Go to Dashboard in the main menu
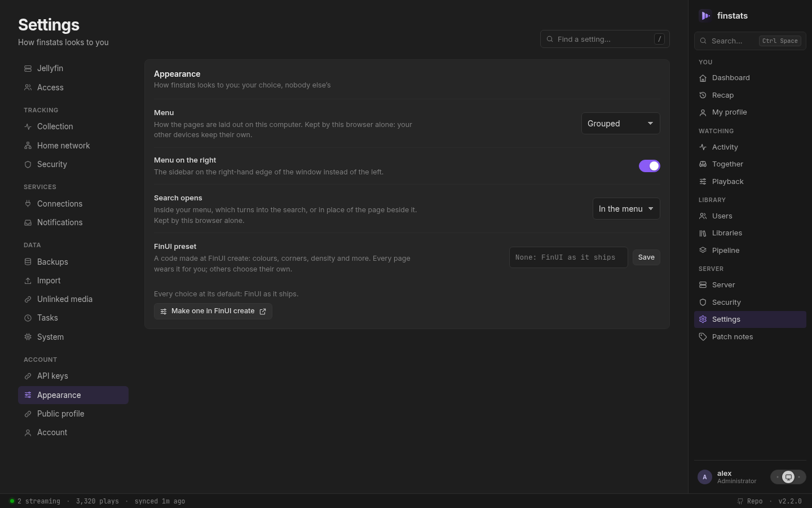The width and height of the screenshot is (812, 508). 750,78
